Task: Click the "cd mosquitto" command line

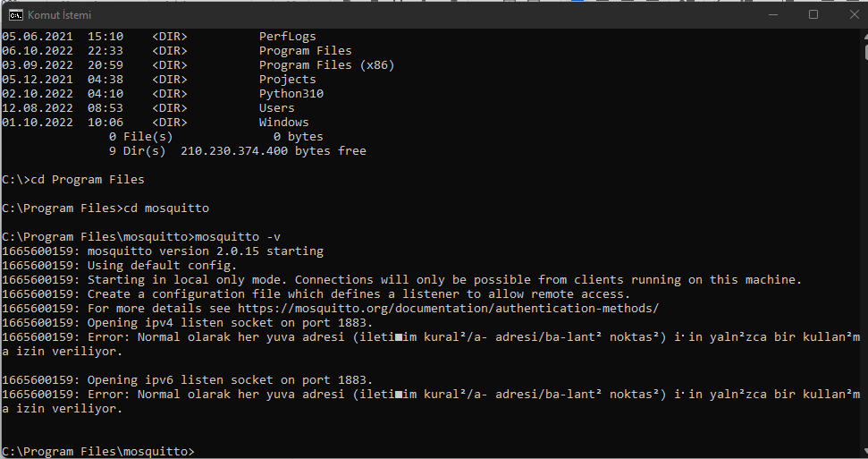Action: (105, 208)
